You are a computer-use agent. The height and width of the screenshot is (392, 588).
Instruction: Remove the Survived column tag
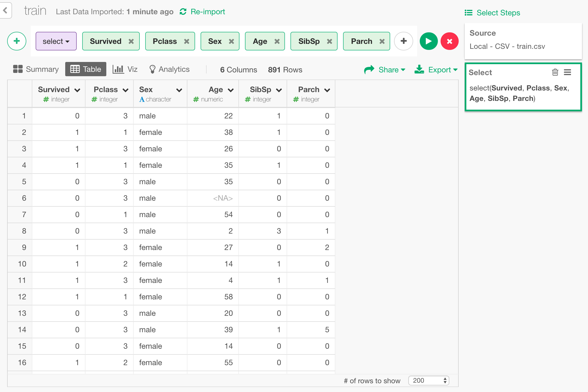pyautogui.click(x=131, y=41)
